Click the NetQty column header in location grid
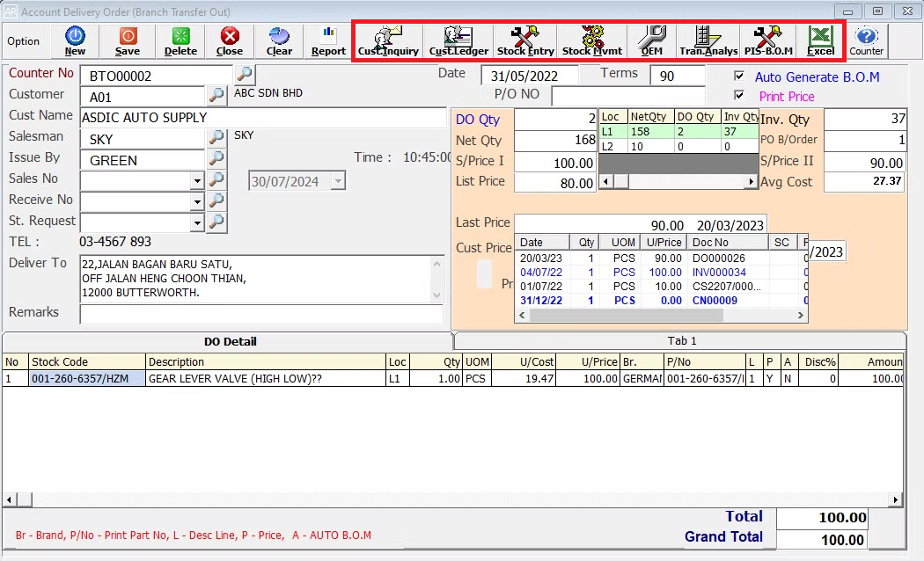 point(650,117)
